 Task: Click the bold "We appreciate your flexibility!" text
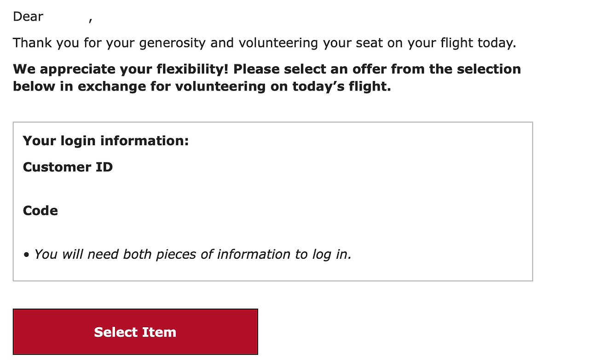(x=122, y=69)
